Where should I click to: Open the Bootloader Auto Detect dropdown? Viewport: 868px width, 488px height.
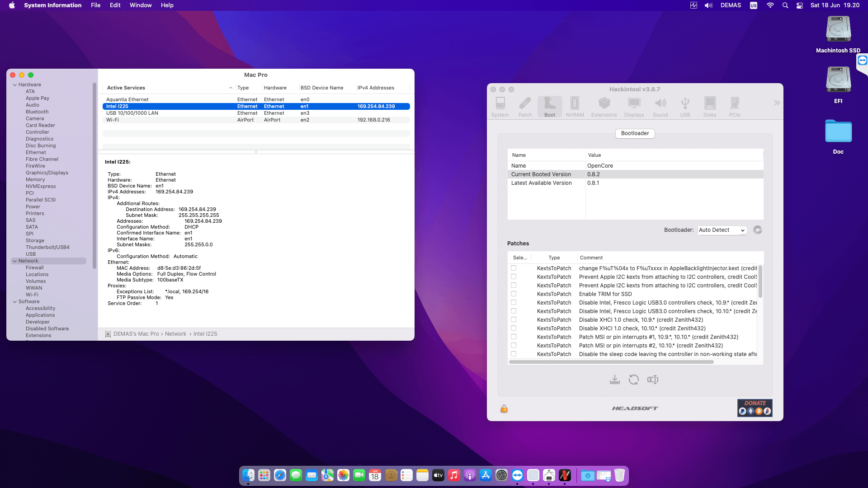[722, 230]
